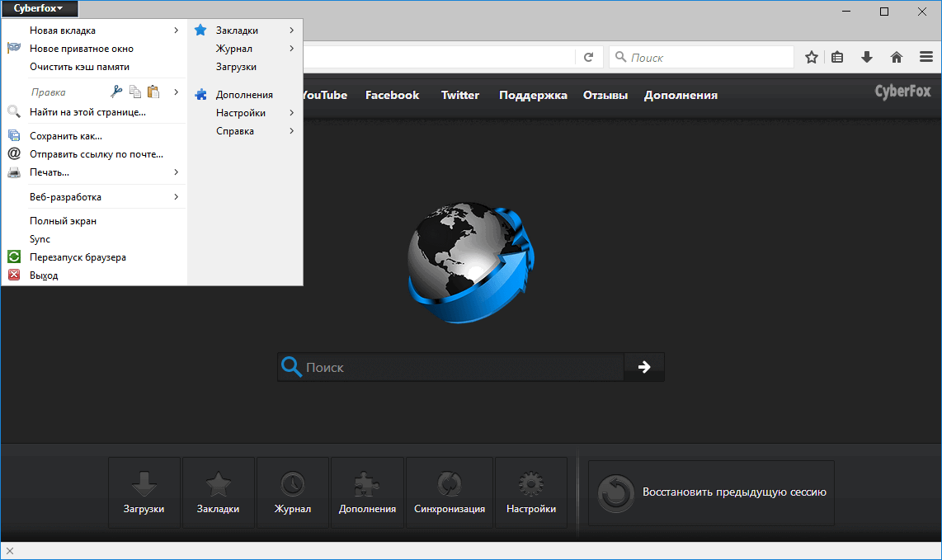Click the green restart browser icon
Image resolution: width=942 pixels, height=560 pixels.
pos(14,256)
